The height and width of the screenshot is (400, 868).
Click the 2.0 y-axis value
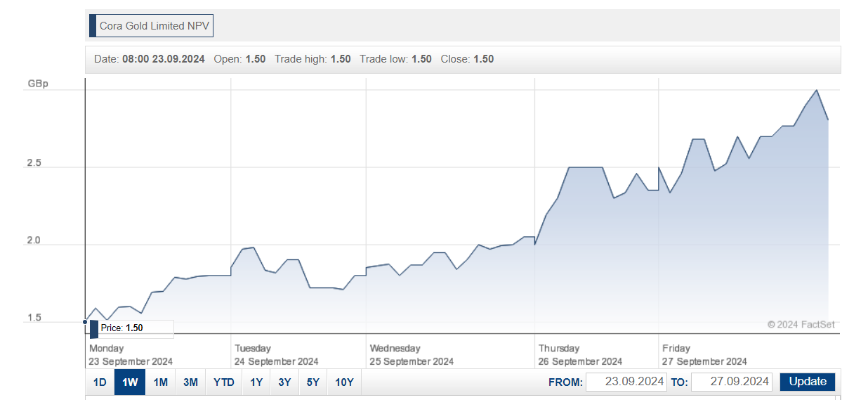point(34,240)
